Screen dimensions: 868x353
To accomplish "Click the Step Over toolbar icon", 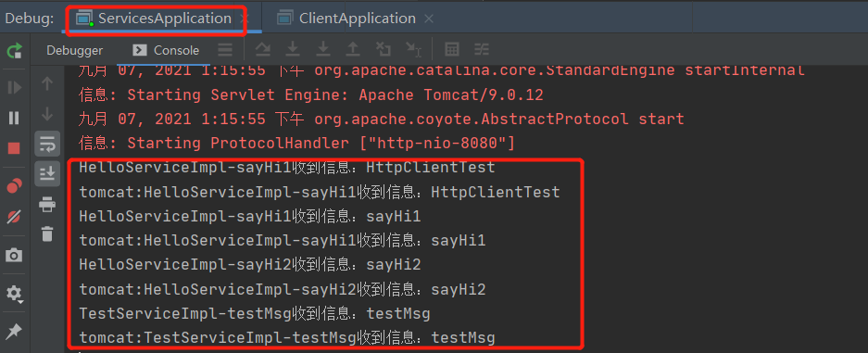I will click(263, 50).
